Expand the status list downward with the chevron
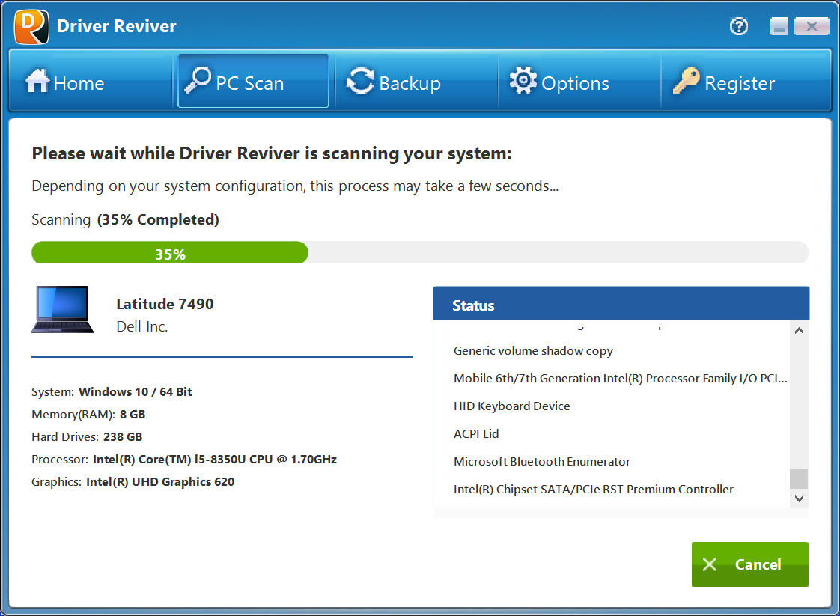Image resolution: width=840 pixels, height=616 pixels. (x=799, y=497)
